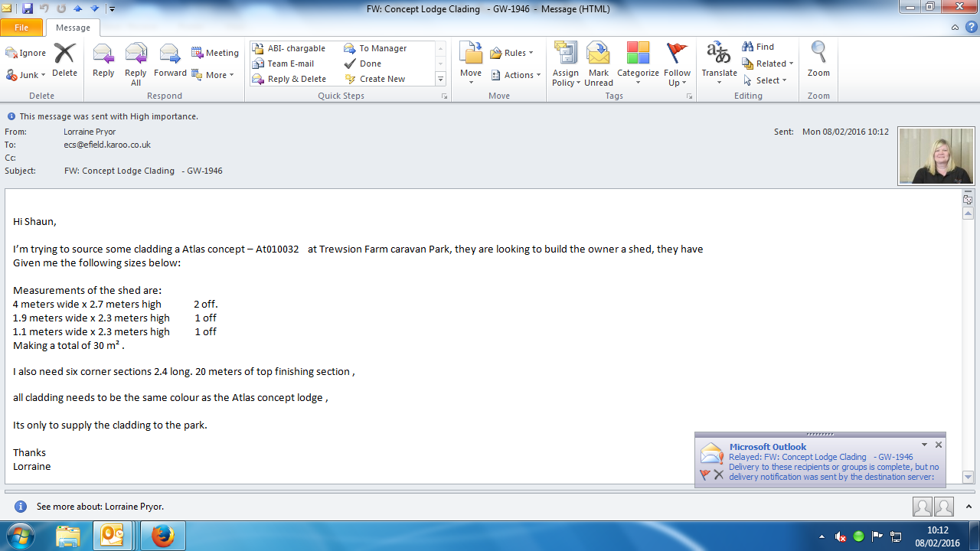The image size is (980, 551).
Task: Open the Move dropdown
Action: [x=471, y=64]
